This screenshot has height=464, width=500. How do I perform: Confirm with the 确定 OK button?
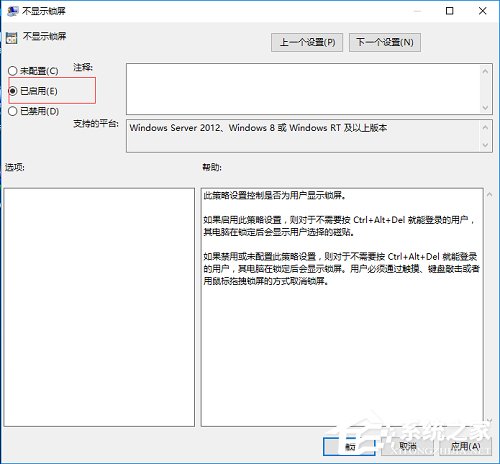coord(349,446)
